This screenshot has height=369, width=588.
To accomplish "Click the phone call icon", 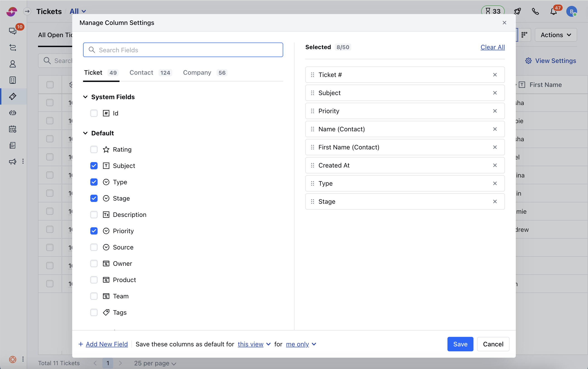I will point(535,12).
